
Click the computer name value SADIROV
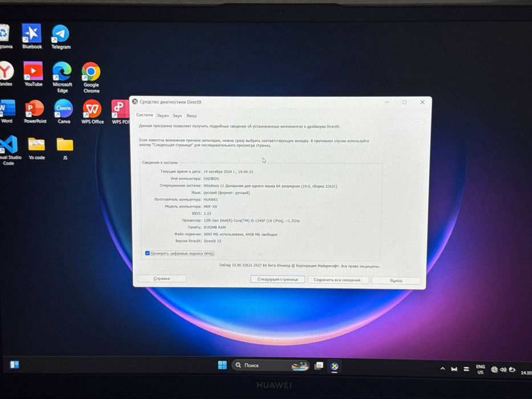tap(212, 178)
